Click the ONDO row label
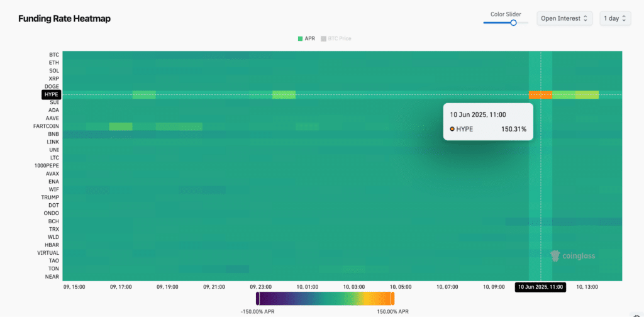644x317 pixels. 52,213
